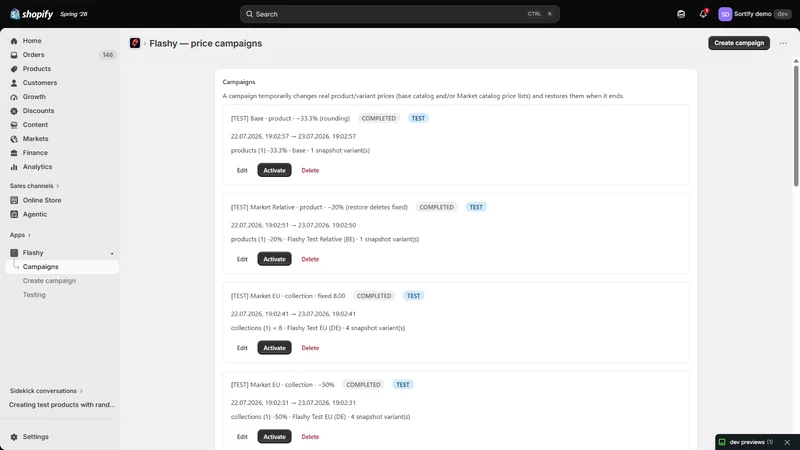This screenshot has height=450, width=800.
Task: Go to Home in sidebar
Action: point(32,41)
